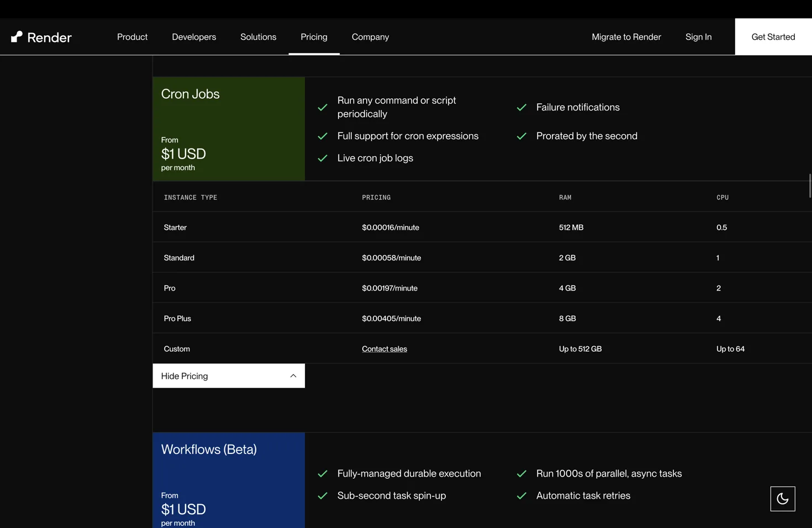Screen dimensions: 812x528
Task: Go to the Pricing tab
Action: tap(314, 37)
